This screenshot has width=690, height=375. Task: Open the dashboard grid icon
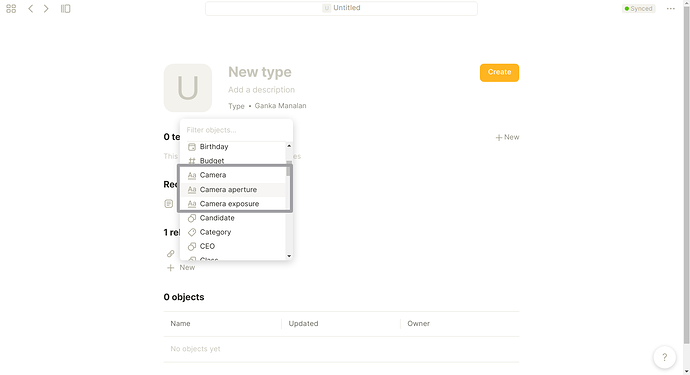point(11,9)
